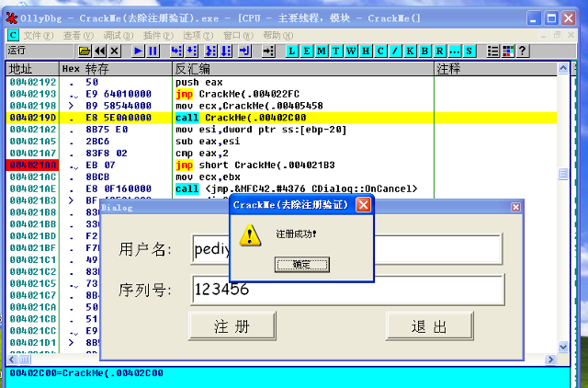Show the Call stack with the K button

point(410,51)
